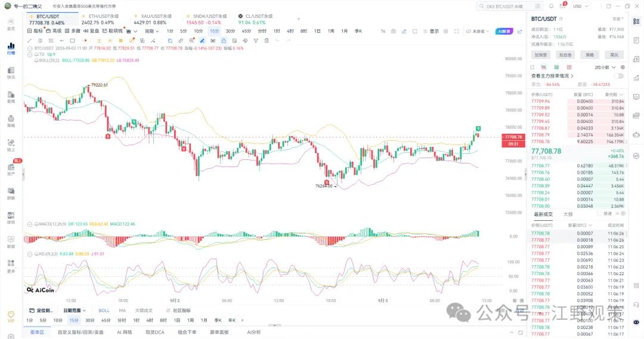The image size is (644, 339).
Task: Switch to XAU/USDT永续 tab
Action: click(x=153, y=19)
